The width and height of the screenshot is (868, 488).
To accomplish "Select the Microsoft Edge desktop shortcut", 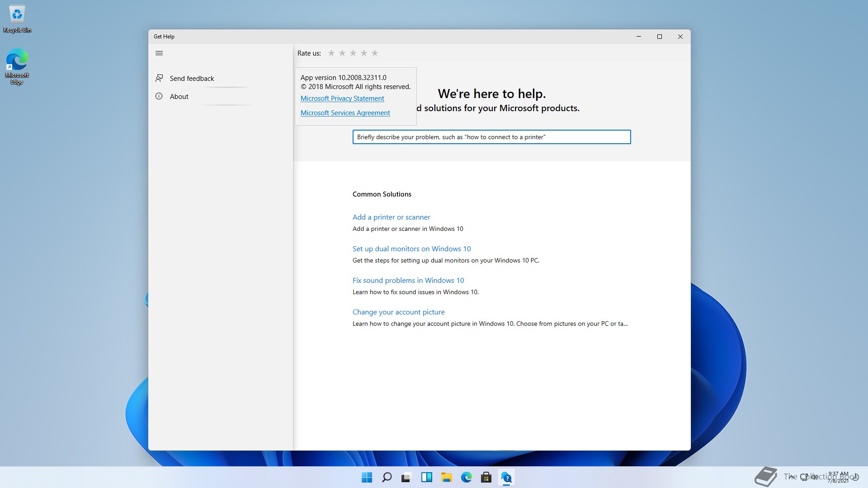I will pyautogui.click(x=17, y=66).
